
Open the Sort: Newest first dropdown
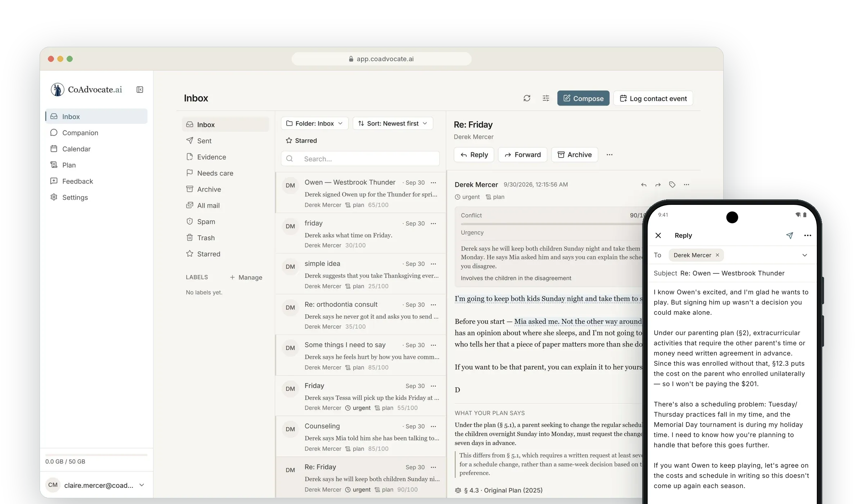point(393,123)
